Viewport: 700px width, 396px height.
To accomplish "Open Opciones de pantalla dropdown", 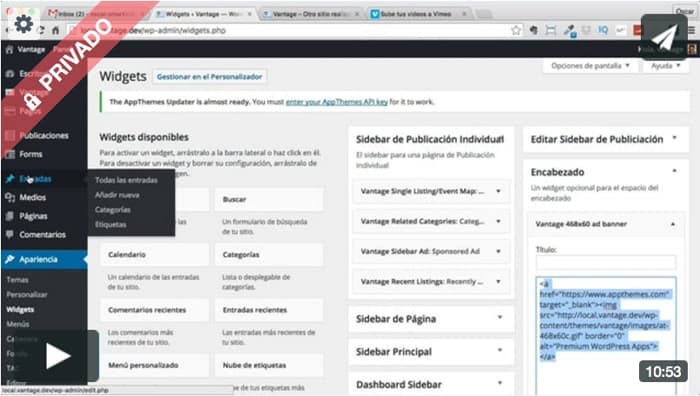I will tap(590, 66).
